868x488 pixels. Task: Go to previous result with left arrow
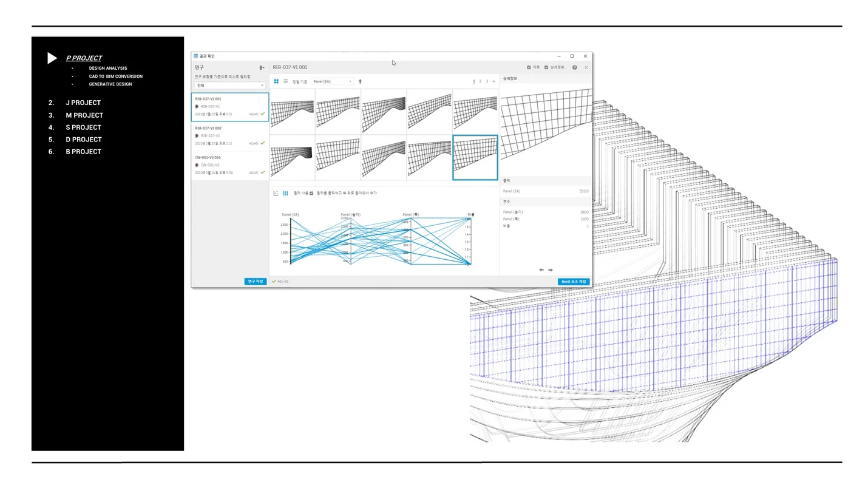click(541, 270)
